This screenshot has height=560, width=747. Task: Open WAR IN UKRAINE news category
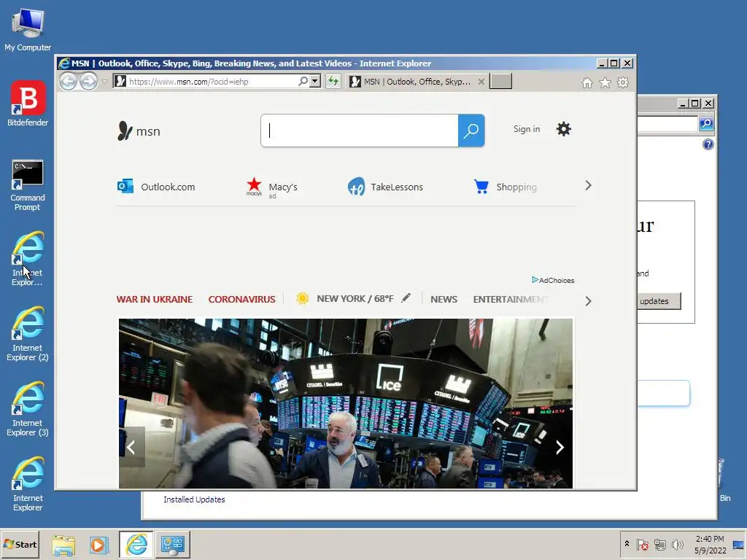pyautogui.click(x=155, y=299)
